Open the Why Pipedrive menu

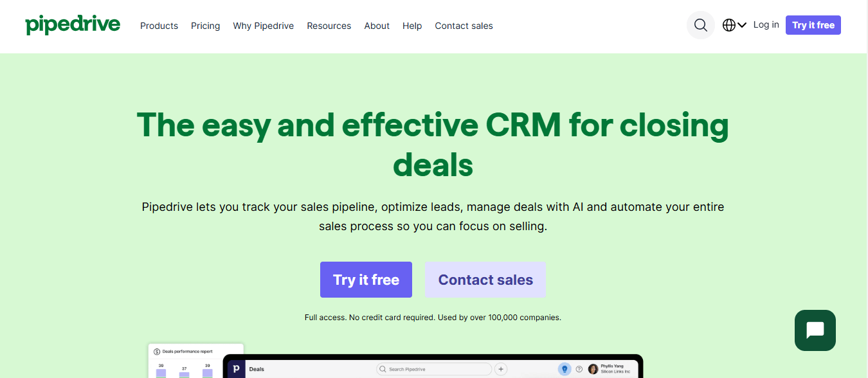coord(264,26)
